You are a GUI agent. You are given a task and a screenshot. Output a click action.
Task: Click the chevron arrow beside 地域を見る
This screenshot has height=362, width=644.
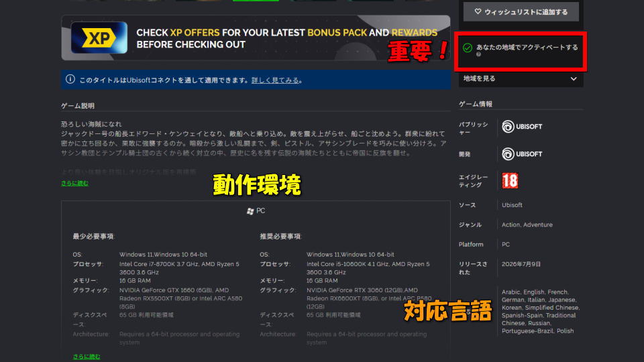(x=574, y=78)
